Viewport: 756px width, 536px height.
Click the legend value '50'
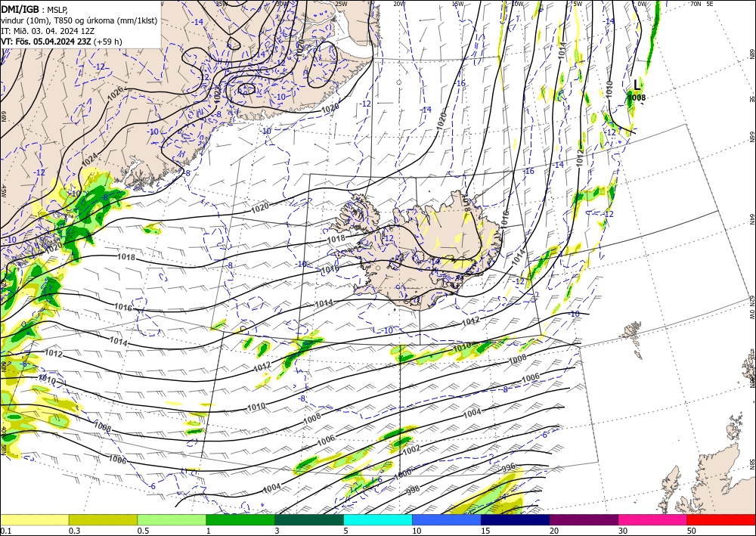coord(692,531)
